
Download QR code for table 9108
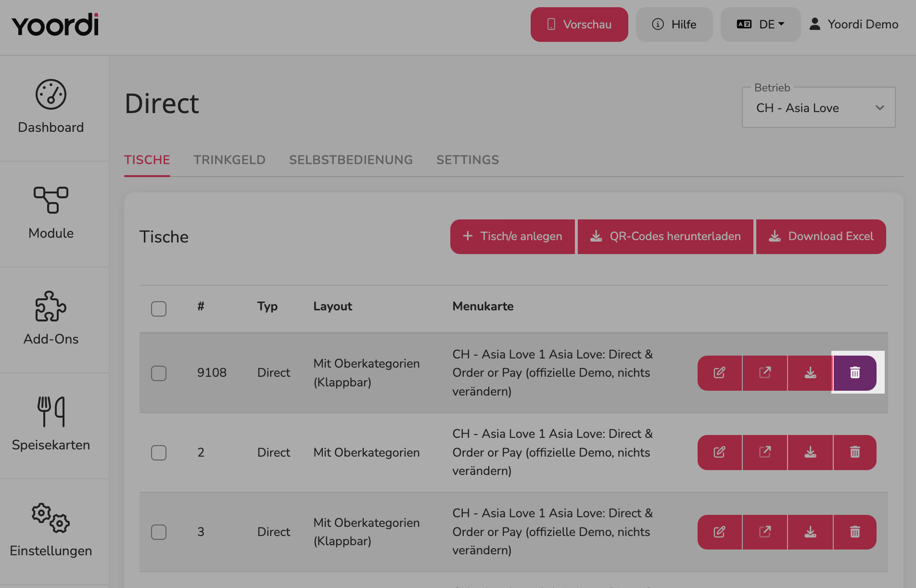pyautogui.click(x=810, y=373)
